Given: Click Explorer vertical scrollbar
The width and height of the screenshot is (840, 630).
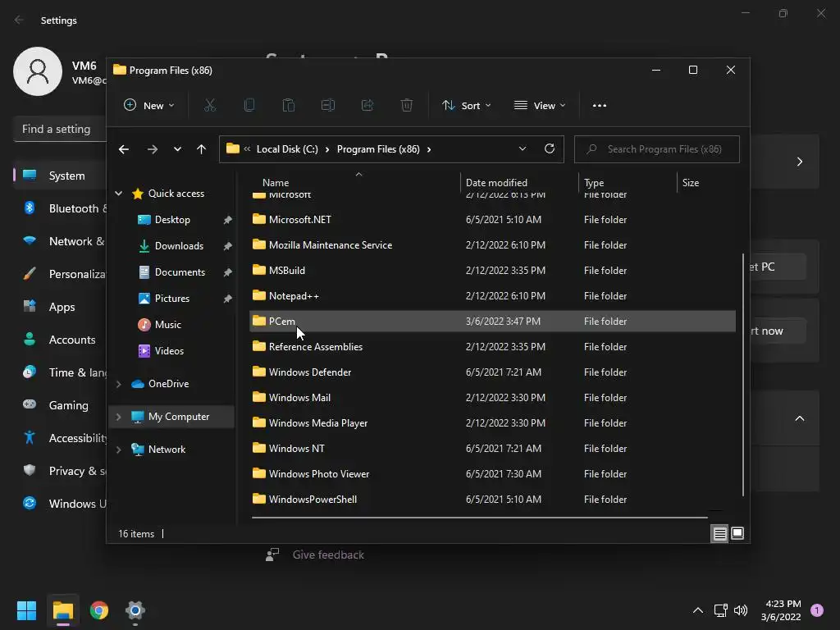Looking at the screenshot, I should tap(743, 375).
